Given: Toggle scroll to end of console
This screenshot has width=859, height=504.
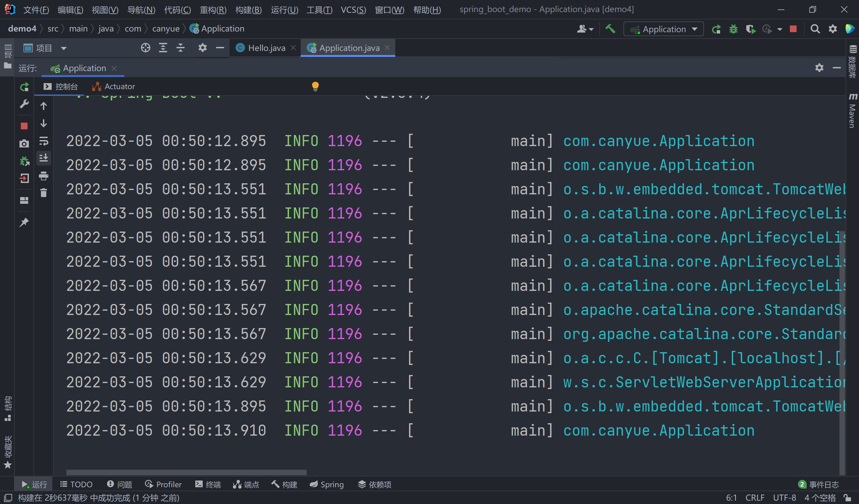Looking at the screenshot, I should tap(44, 158).
